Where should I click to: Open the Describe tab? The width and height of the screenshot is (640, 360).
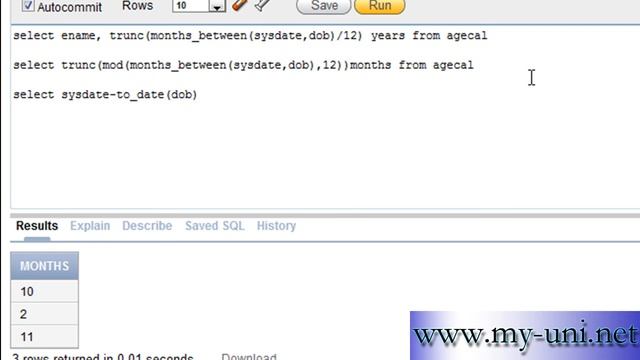[147, 226]
